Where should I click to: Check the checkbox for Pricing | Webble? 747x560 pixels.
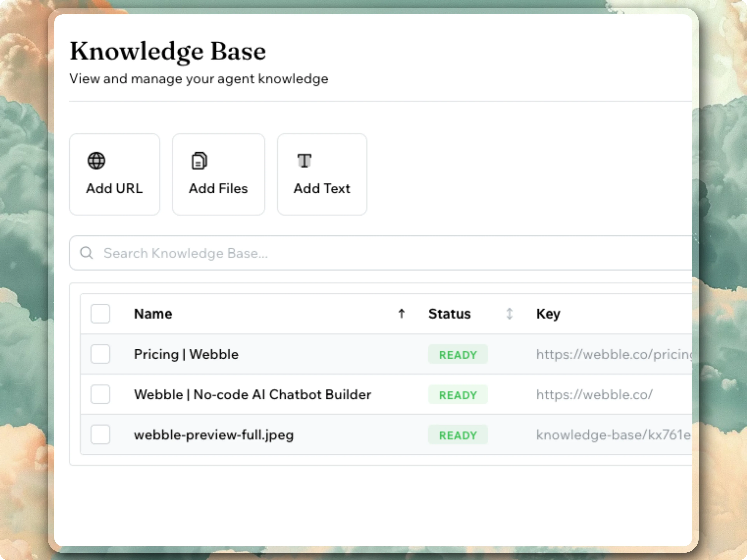pyautogui.click(x=100, y=354)
